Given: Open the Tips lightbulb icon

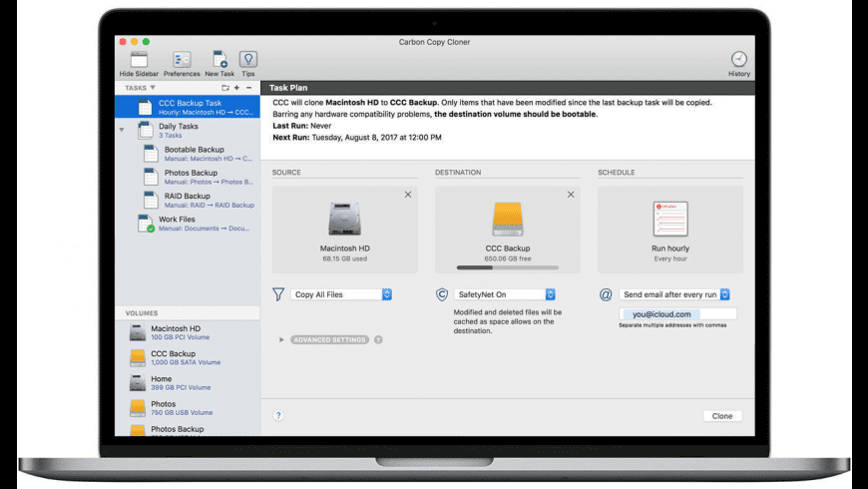Looking at the screenshot, I should click(248, 59).
